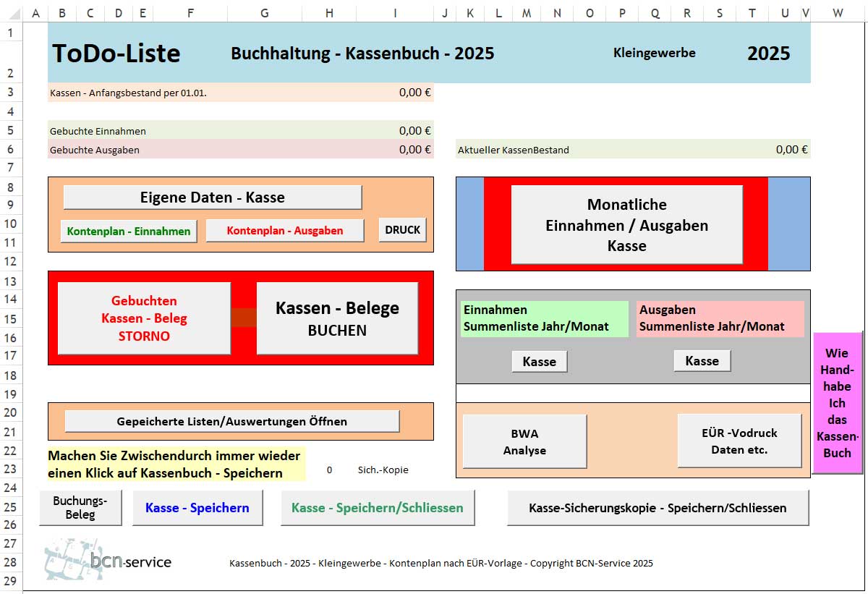
Task: Open Eigene Daten - Kasse
Action: point(212,198)
